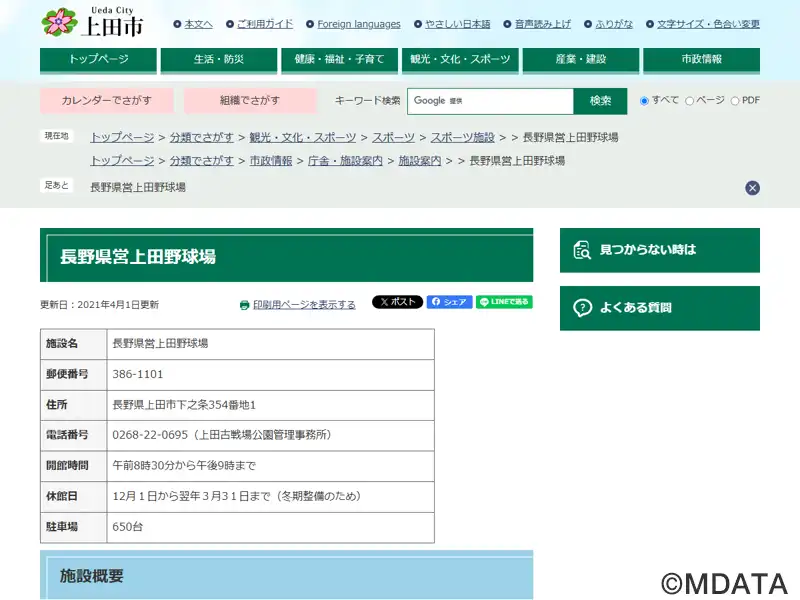The width and height of the screenshot is (800, 600).
Task: Click the カレンダーでさがす button
Action: tap(107, 101)
